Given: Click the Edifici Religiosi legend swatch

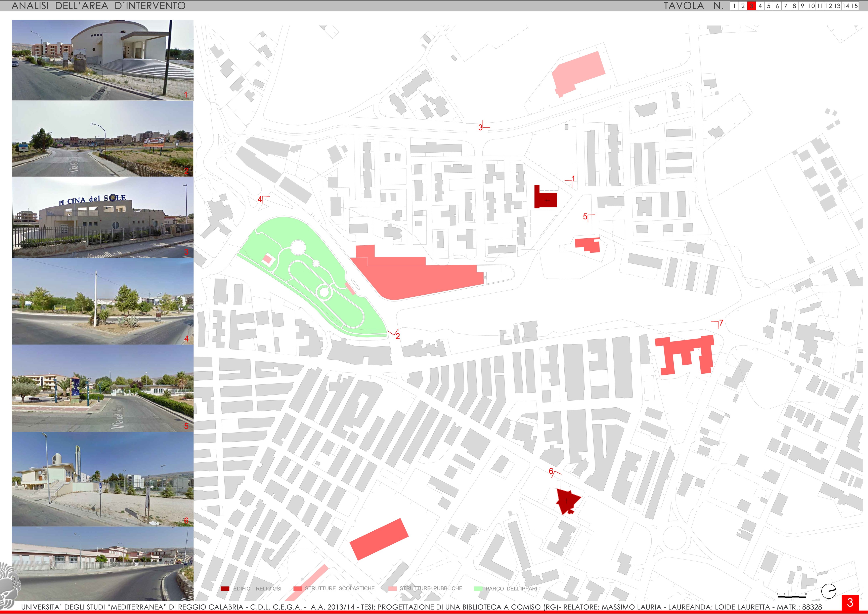Looking at the screenshot, I should [x=225, y=589].
